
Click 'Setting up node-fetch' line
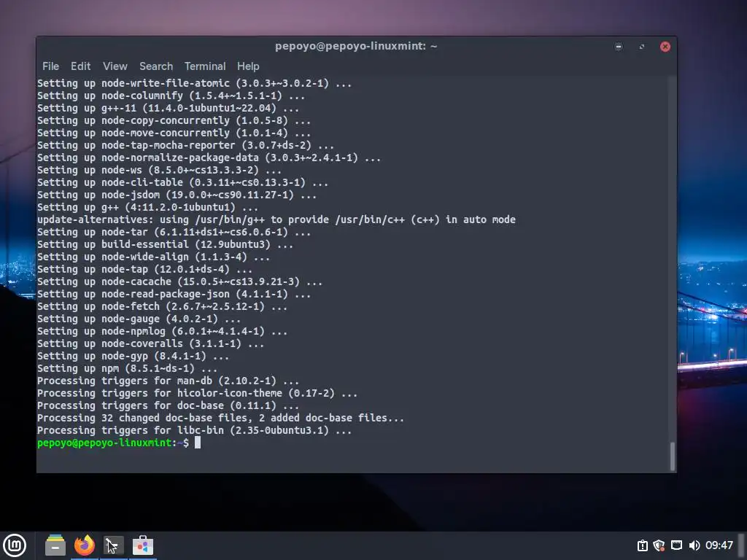pos(163,306)
